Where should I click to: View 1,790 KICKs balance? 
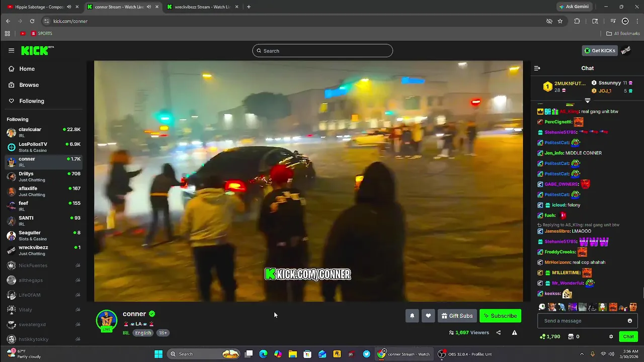point(549,336)
